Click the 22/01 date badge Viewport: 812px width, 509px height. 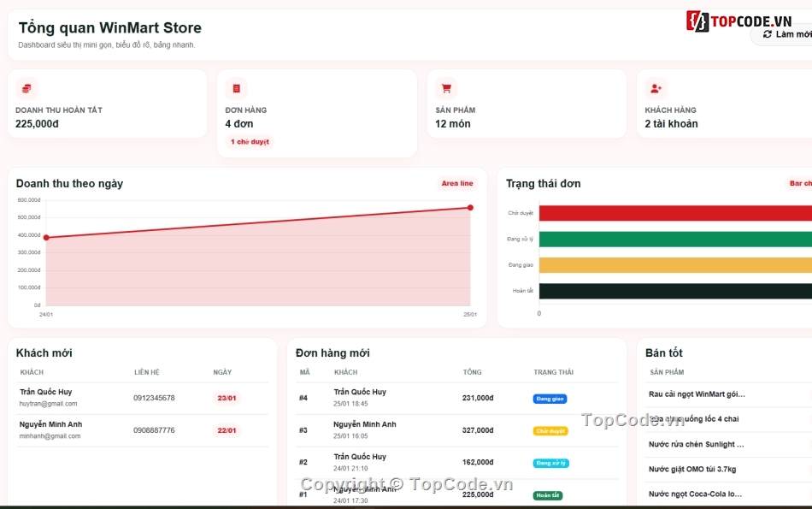[227, 430]
